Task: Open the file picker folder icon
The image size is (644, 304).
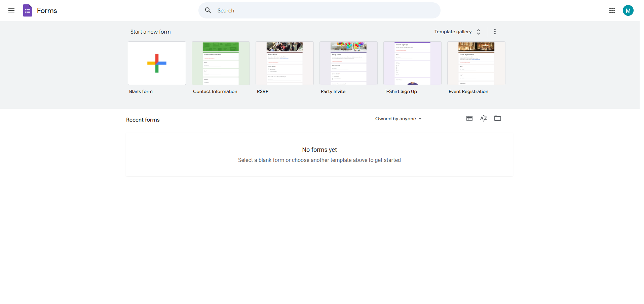Action: (x=497, y=118)
